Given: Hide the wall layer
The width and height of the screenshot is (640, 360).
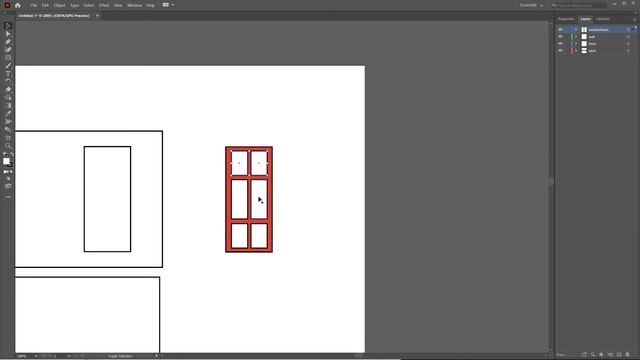Looking at the screenshot, I should [560, 37].
